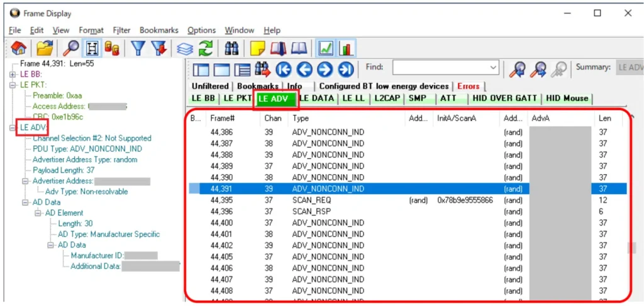Image resolution: width=644 pixels, height=306 pixels.
Task: Click the frame list vertical scrollbar
Action: [x=631, y=207]
